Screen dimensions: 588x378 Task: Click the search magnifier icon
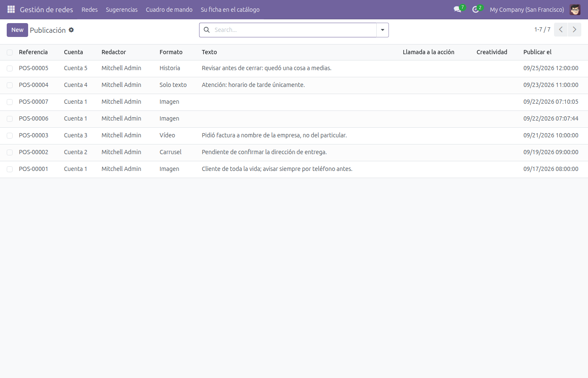point(207,30)
